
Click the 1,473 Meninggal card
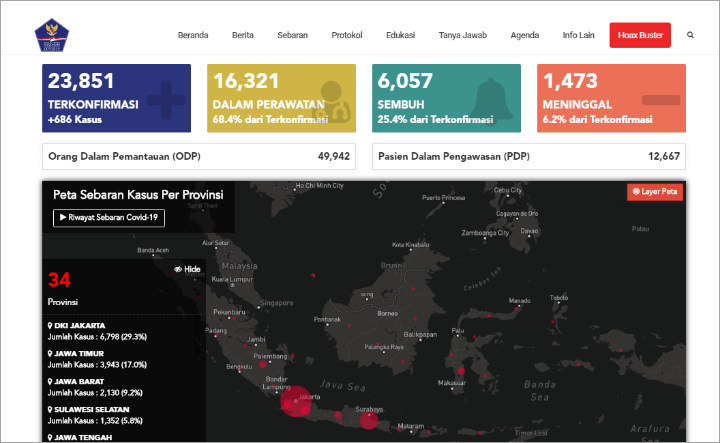(x=611, y=98)
